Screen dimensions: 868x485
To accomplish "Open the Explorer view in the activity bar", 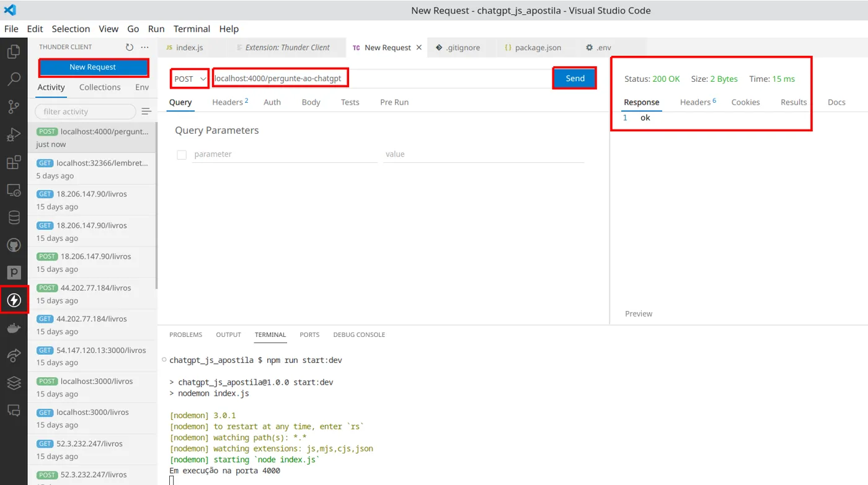I will pos(14,51).
